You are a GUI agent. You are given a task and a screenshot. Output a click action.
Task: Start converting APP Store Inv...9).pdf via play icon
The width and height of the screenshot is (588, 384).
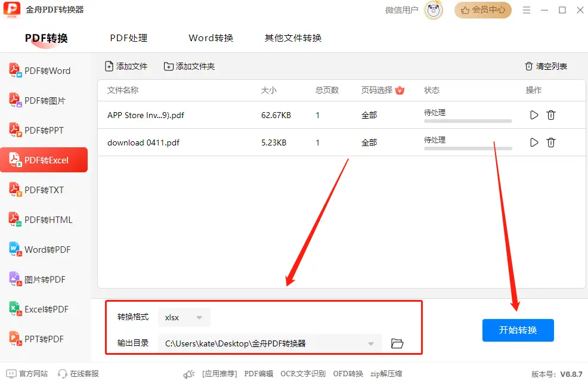coord(534,115)
